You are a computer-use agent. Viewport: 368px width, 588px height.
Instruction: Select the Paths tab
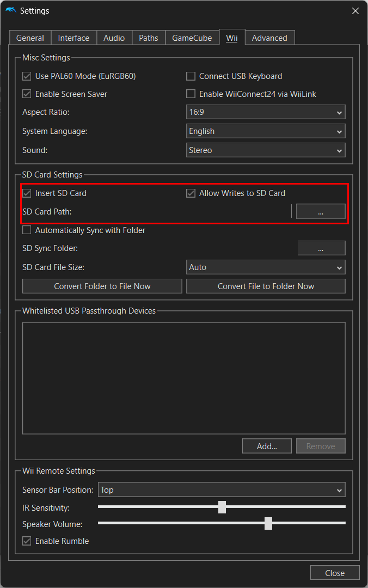tap(149, 38)
